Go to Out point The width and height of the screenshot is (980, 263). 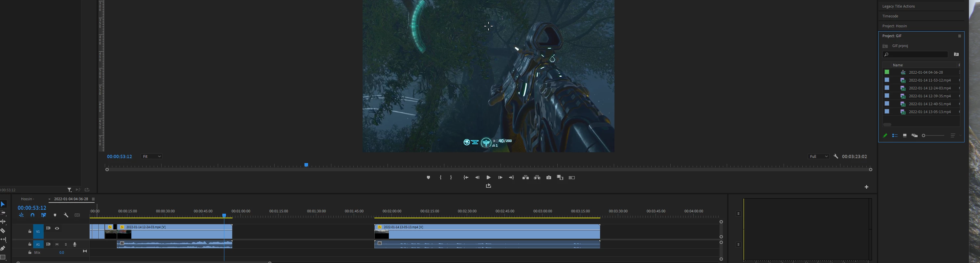511,178
